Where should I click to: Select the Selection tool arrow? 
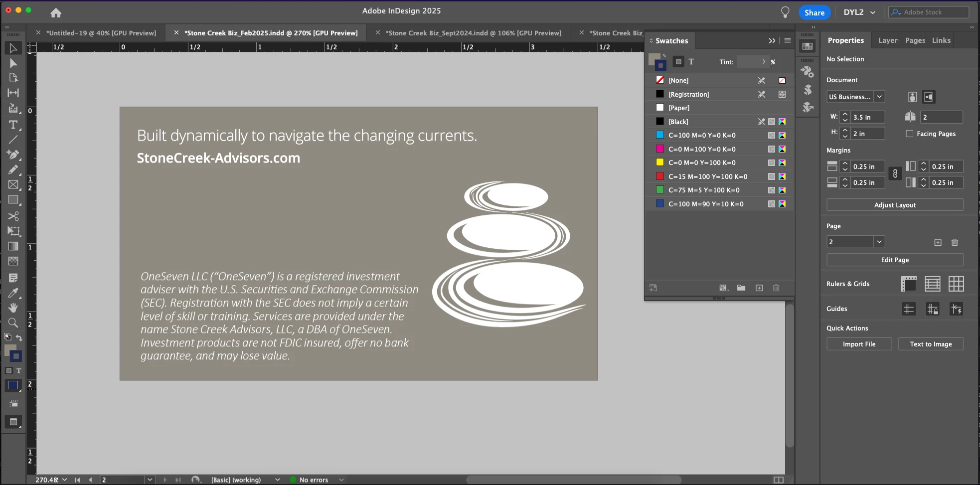tap(13, 48)
